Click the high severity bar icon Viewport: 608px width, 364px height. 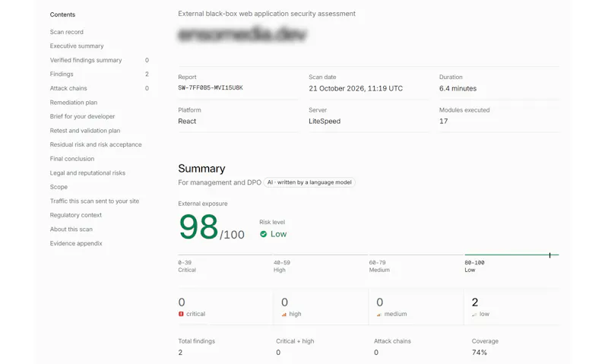point(283,315)
